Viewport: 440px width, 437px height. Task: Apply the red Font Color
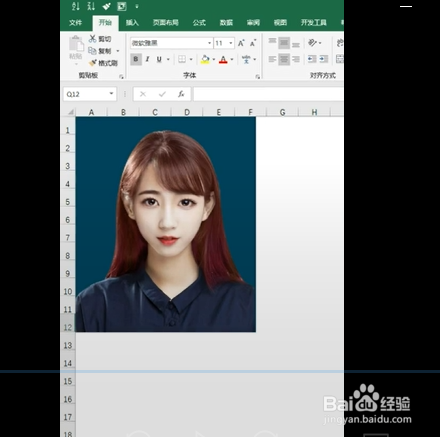coord(223,59)
